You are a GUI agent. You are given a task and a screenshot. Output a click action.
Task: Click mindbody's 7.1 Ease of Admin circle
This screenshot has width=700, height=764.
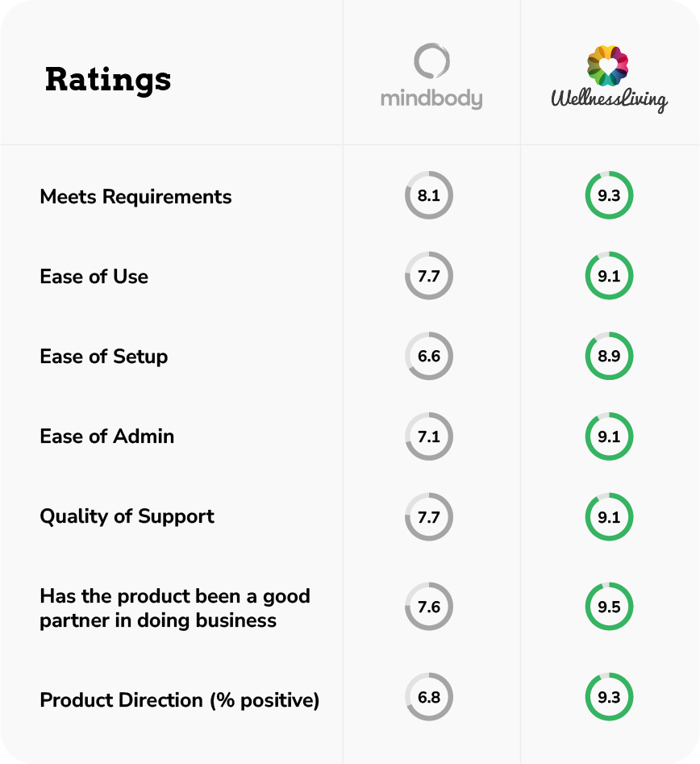429,436
